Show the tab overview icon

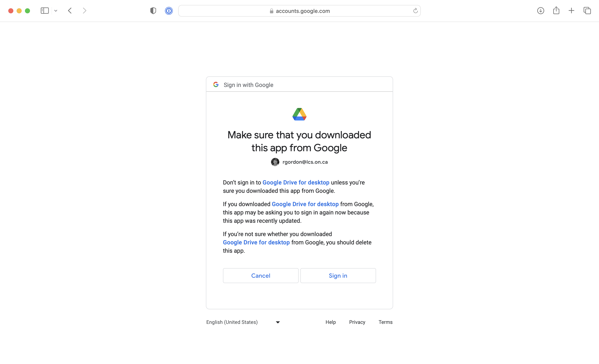pyautogui.click(x=587, y=11)
